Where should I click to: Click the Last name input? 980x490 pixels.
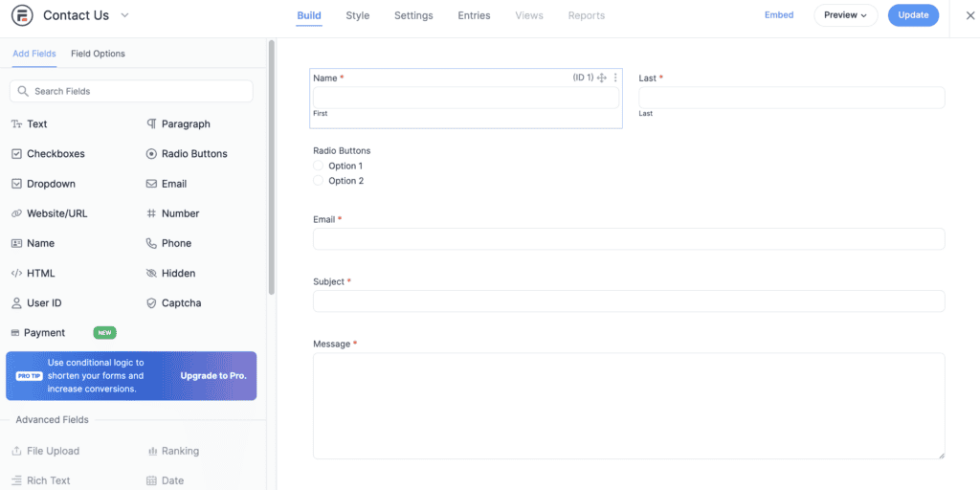click(791, 98)
